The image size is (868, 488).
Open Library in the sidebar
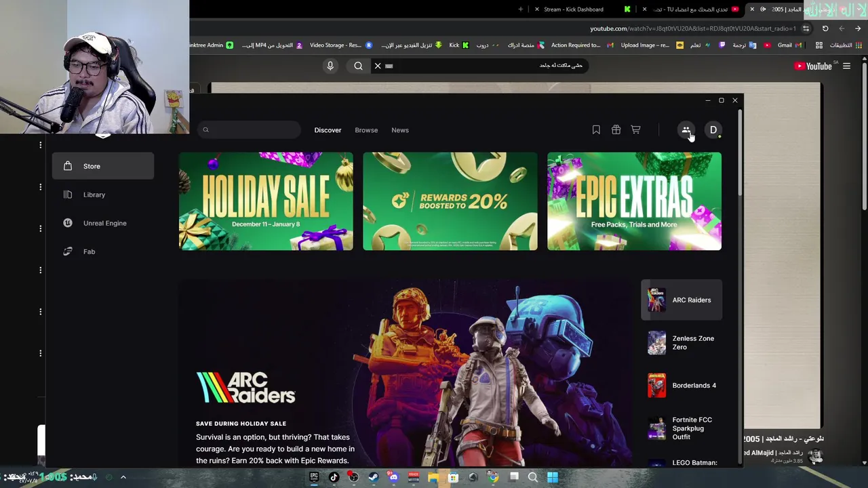tap(103, 195)
